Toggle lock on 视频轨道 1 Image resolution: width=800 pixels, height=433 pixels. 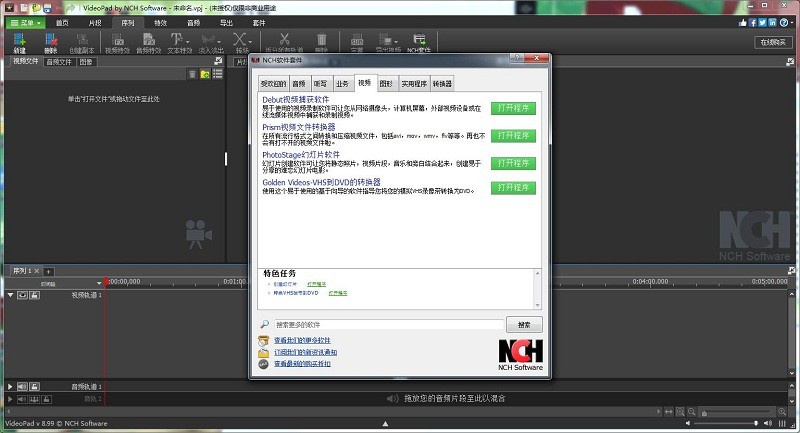[34, 295]
